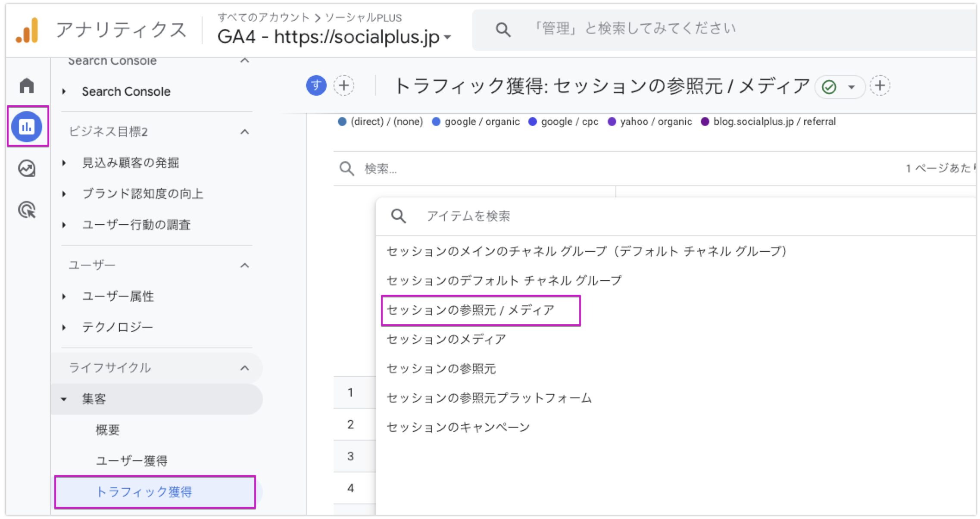Screen dimensions: 980x519
Task: Click ソーシャルPLUS breadcrumb link
Action: pyautogui.click(x=363, y=18)
